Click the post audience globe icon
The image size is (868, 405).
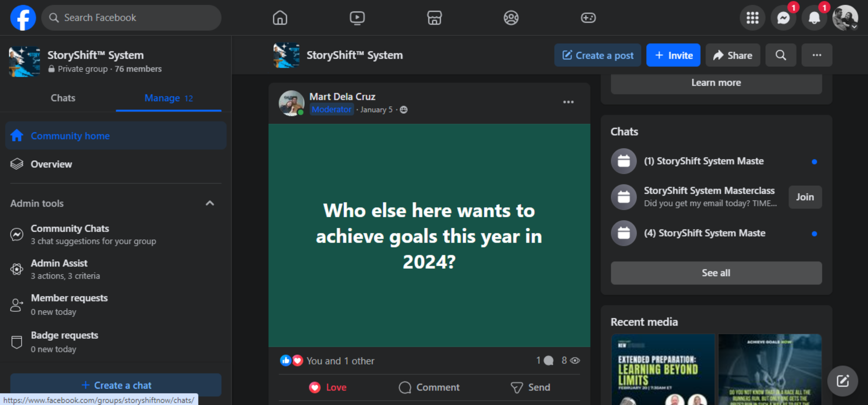pos(403,110)
